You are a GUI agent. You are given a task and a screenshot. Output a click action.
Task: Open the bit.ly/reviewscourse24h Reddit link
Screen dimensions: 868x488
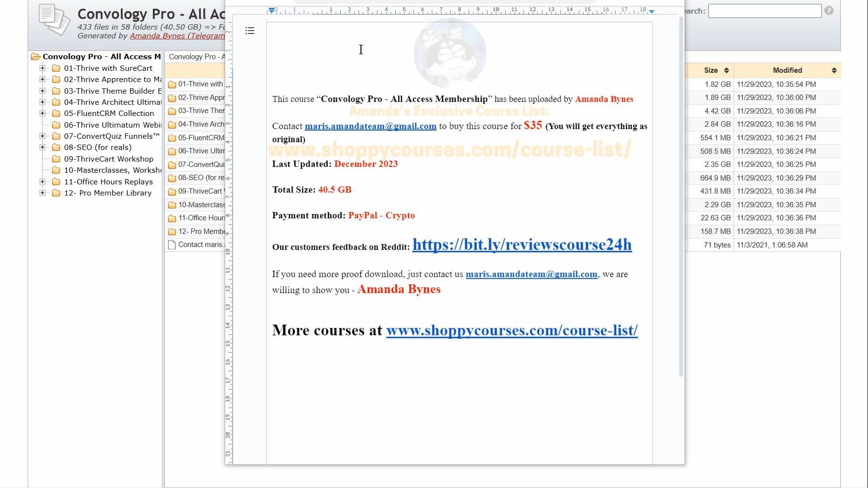point(522,244)
